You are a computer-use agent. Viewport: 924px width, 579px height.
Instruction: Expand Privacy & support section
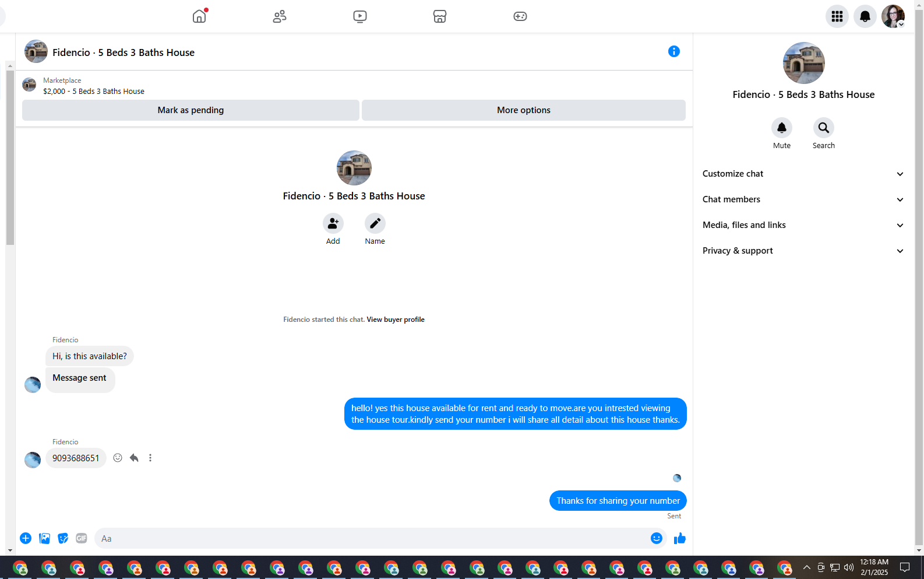[803, 251]
